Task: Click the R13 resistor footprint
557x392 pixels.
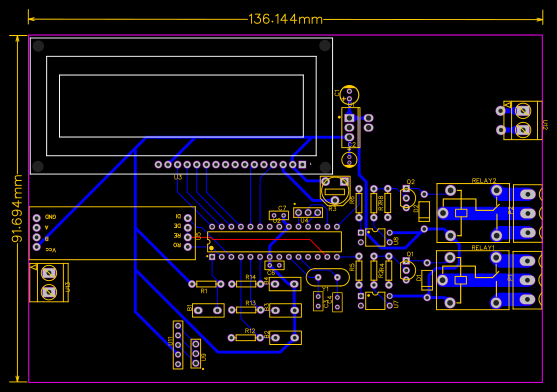Action: [246, 310]
